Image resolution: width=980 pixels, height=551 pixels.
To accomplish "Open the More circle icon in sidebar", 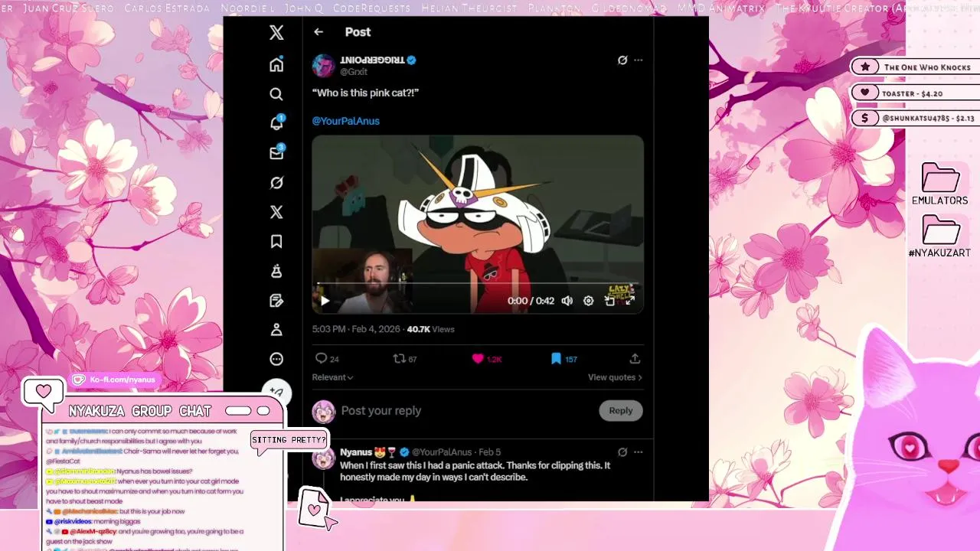I will [x=276, y=359].
